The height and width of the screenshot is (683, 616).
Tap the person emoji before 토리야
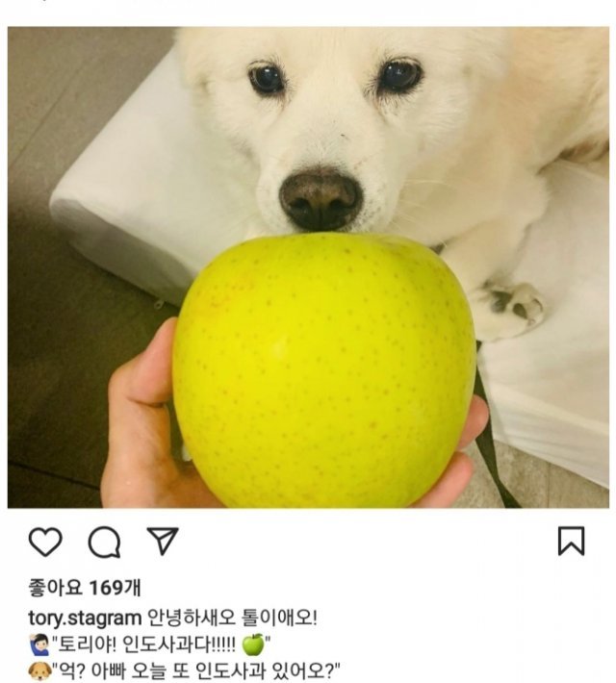(39, 645)
